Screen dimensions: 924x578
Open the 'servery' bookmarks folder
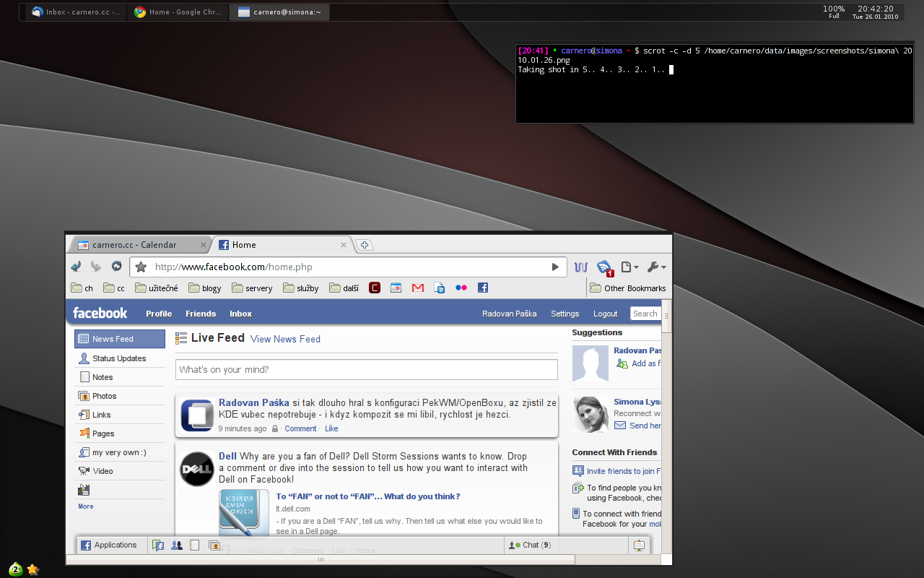coord(253,288)
